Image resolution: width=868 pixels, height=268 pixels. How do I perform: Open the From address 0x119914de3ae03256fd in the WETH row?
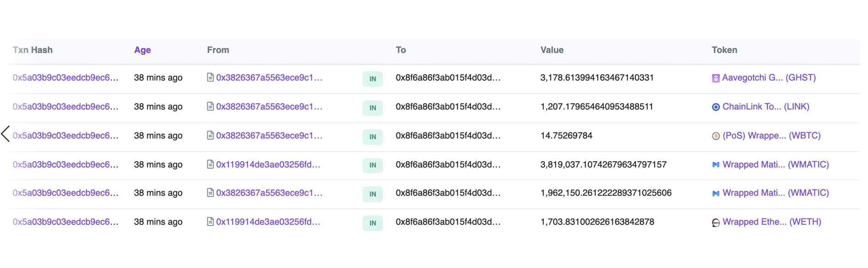268,222
